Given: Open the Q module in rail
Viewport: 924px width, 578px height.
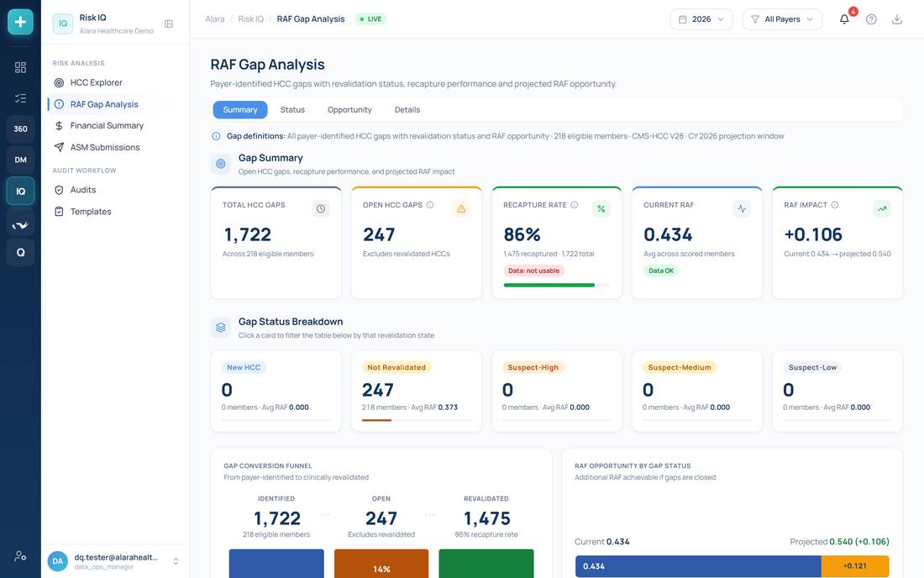Looking at the screenshot, I should point(20,252).
